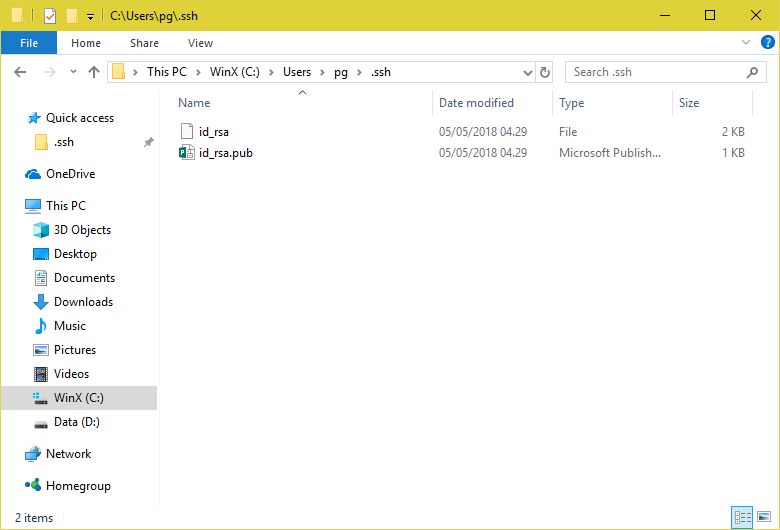Image resolution: width=780 pixels, height=530 pixels.
Task: Click the Properties quick access toolbar icon
Action: 50,16
